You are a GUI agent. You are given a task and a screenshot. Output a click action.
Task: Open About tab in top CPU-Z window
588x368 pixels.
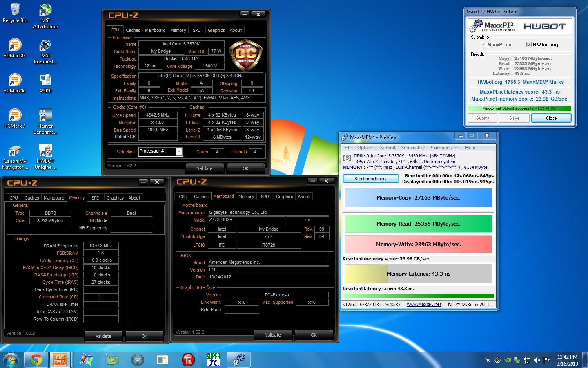click(235, 30)
